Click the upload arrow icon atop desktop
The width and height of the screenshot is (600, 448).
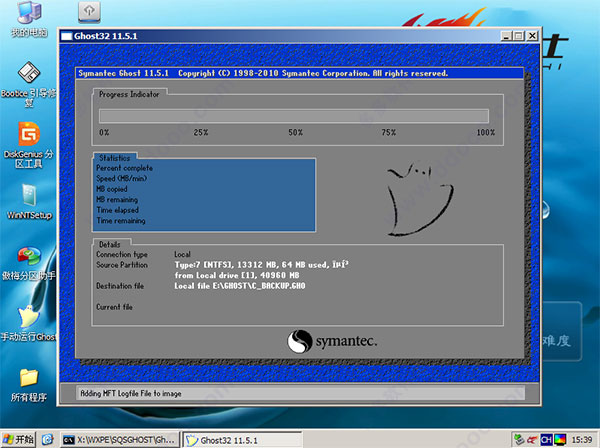coord(89,11)
